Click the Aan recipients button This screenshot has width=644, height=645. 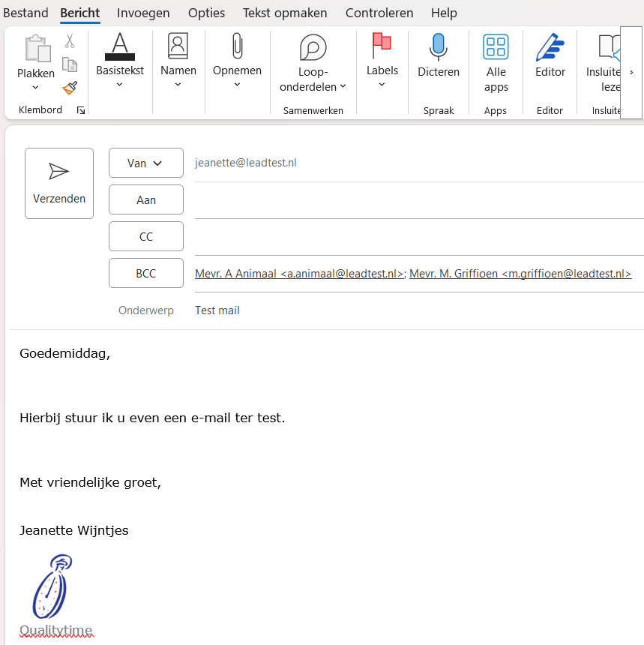pos(146,200)
